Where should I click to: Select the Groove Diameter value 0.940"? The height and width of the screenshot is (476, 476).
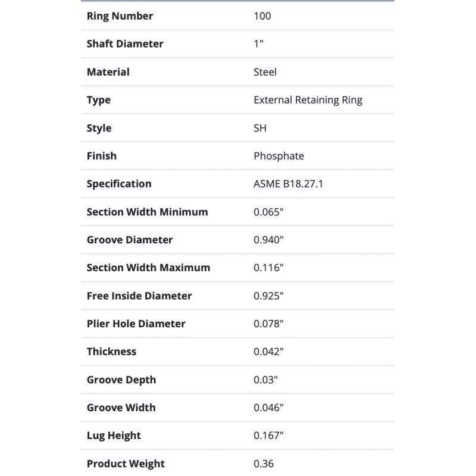[269, 240]
